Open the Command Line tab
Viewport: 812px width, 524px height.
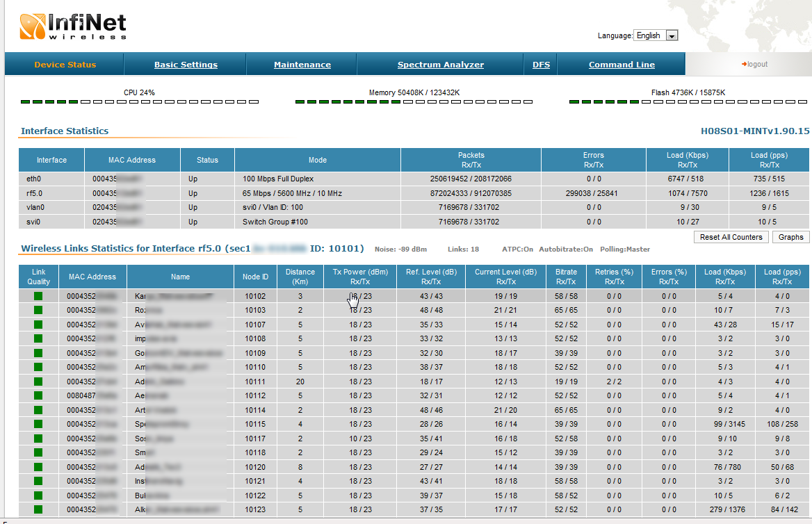622,65
